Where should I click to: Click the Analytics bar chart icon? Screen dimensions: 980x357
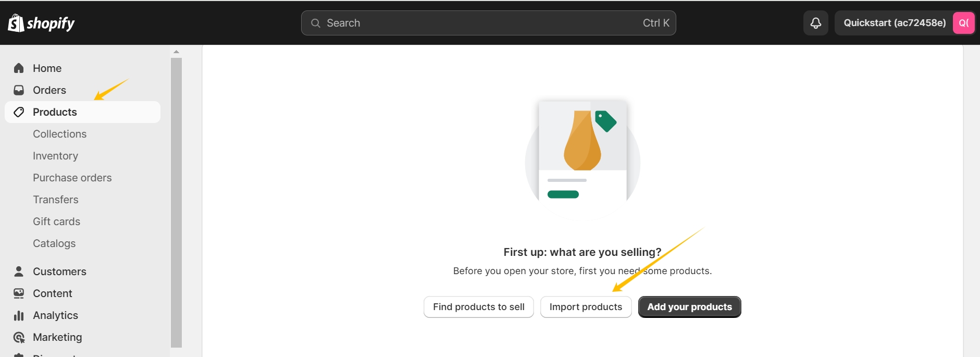pyautogui.click(x=19, y=315)
